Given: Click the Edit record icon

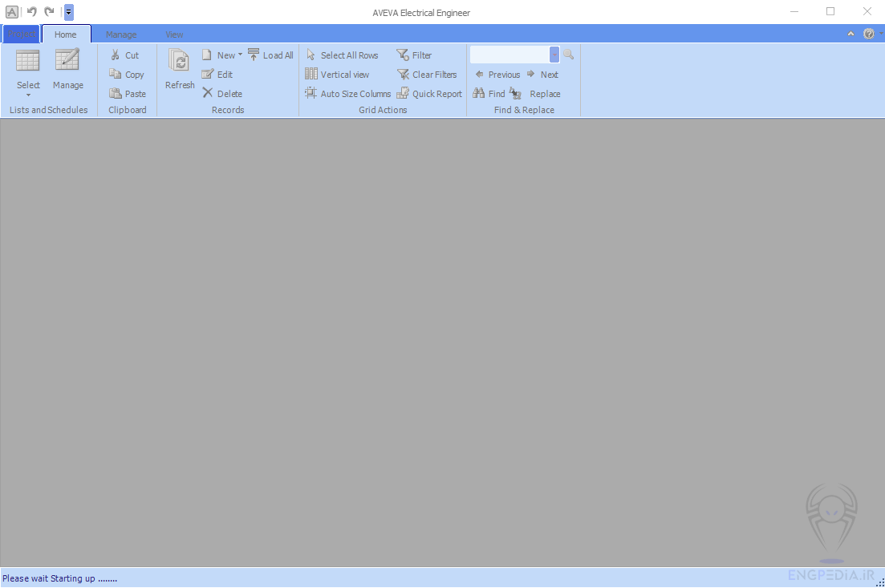Looking at the screenshot, I should coord(208,74).
